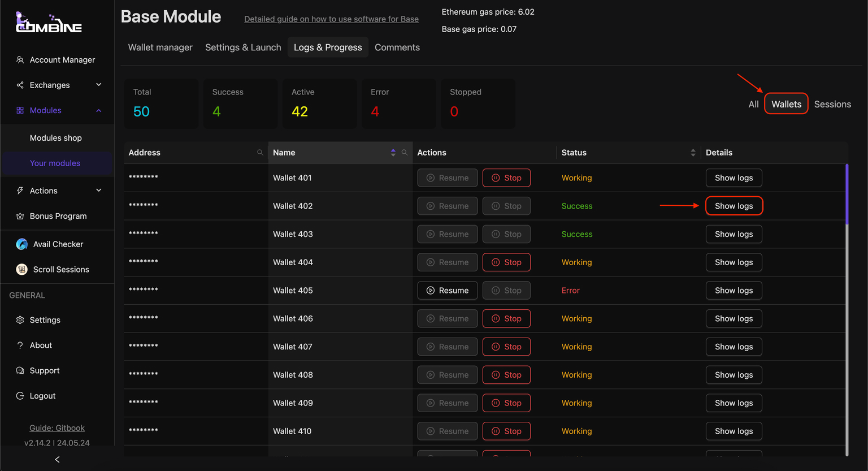Resume Wallet 405
This screenshot has height=471, width=868.
coord(448,291)
